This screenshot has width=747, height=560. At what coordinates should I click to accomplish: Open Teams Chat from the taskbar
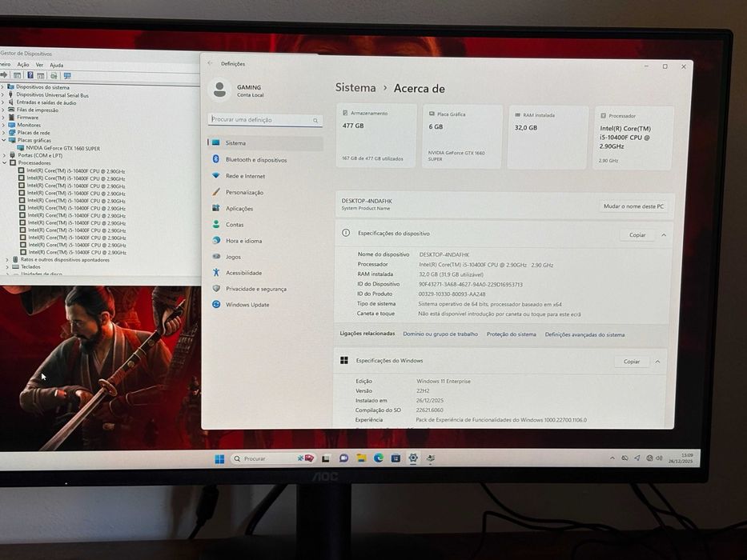coord(343,458)
